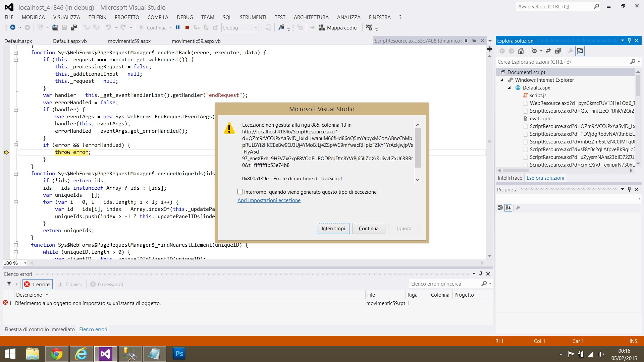Check 'Interrompi quando viene generato' checkbox
Image resolution: width=644 pixels, height=362 pixels.
coord(240,192)
